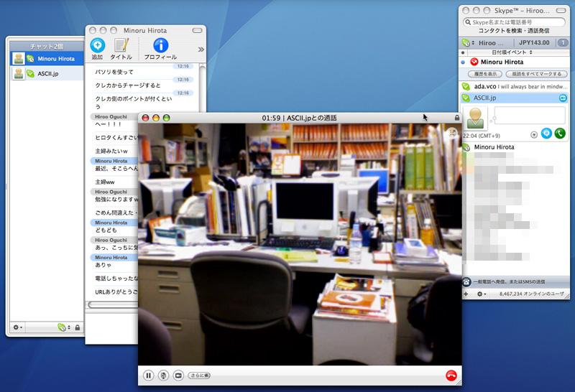Click the call window title 01:59 | ASCII.jpとの通話

[x=299, y=118]
